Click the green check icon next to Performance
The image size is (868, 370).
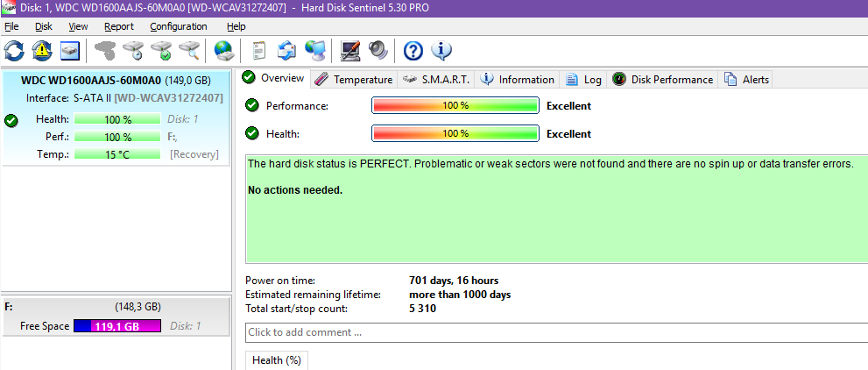click(252, 105)
